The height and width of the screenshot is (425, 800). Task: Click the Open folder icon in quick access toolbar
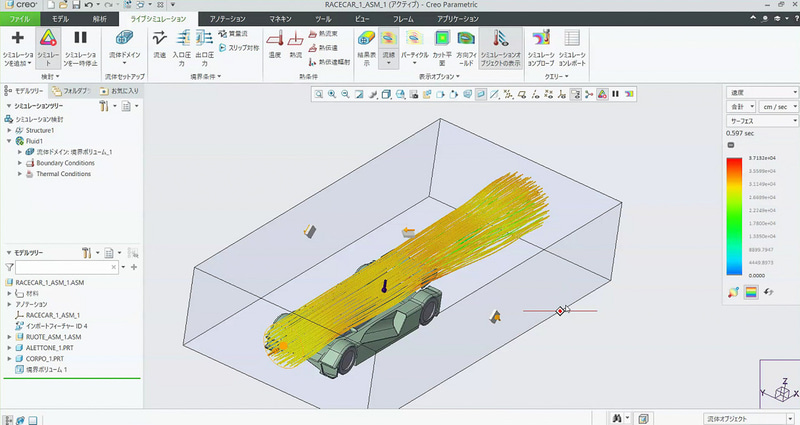click(x=63, y=5)
